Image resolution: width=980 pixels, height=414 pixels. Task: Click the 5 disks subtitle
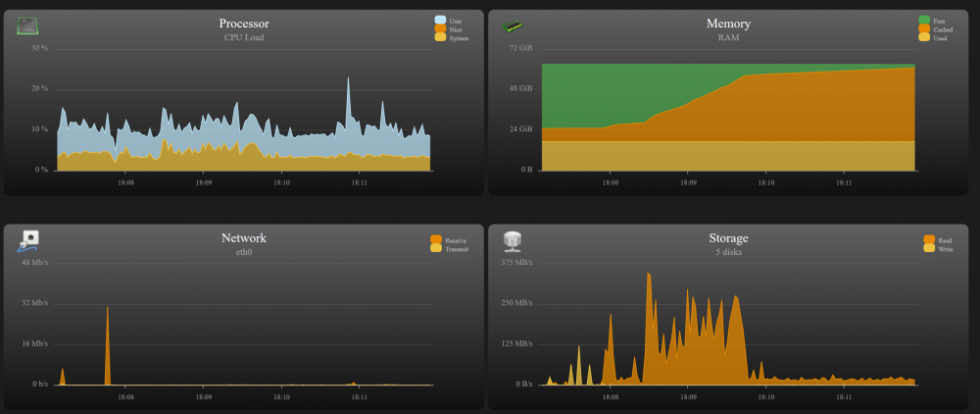[x=728, y=252]
